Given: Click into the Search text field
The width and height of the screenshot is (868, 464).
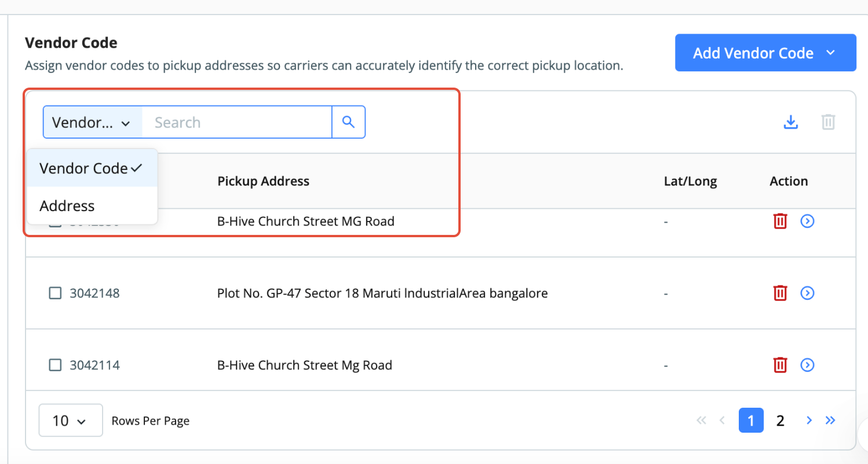Looking at the screenshot, I should [x=237, y=122].
